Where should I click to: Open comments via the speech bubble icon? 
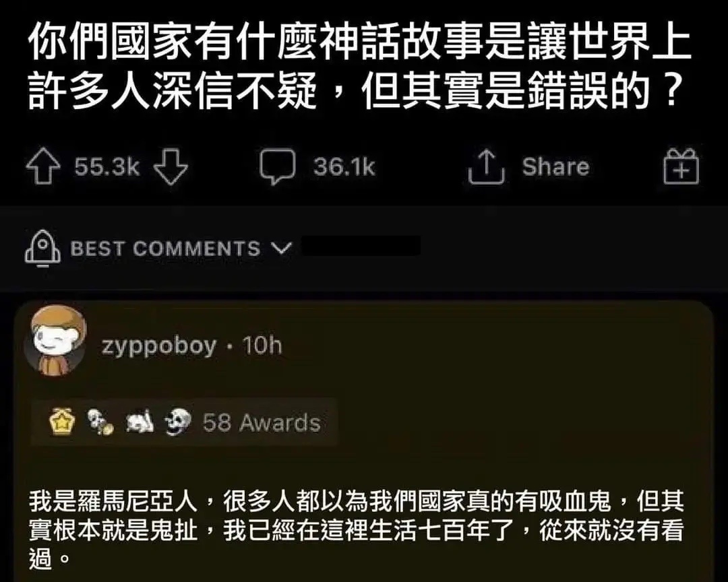(277, 166)
